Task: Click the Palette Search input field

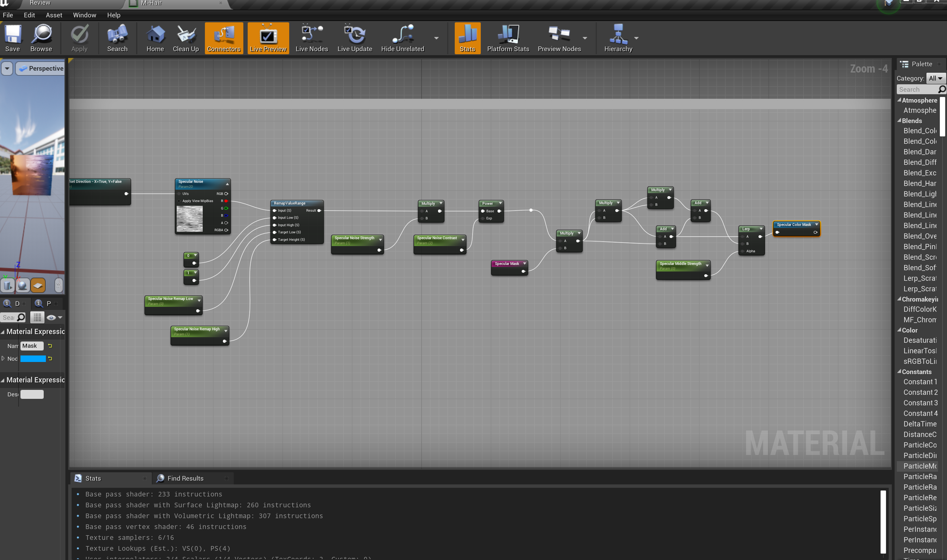Action: click(x=918, y=90)
